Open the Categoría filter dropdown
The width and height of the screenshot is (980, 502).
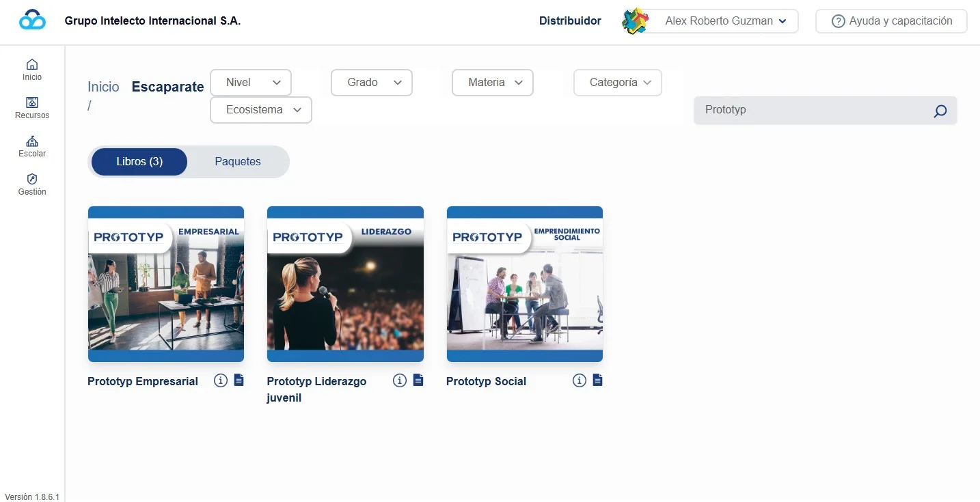click(x=618, y=83)
